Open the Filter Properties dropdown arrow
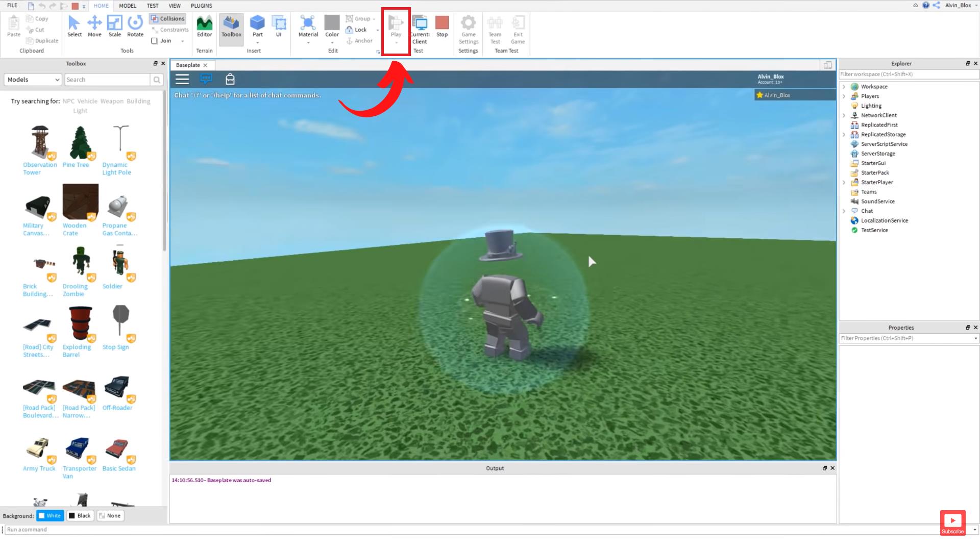The height and width of the screenshot is (551, 980). point(975,338)
